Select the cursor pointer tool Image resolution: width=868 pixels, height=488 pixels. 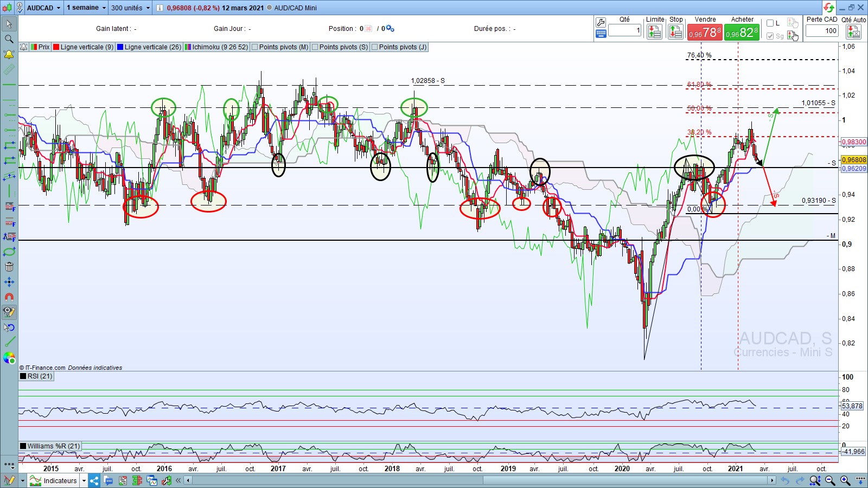coord(9,24)
